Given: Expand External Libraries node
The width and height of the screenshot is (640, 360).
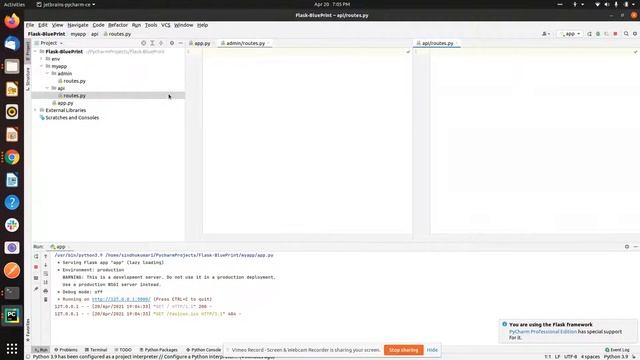Looking at the screenshot, I should click(36, 110).
